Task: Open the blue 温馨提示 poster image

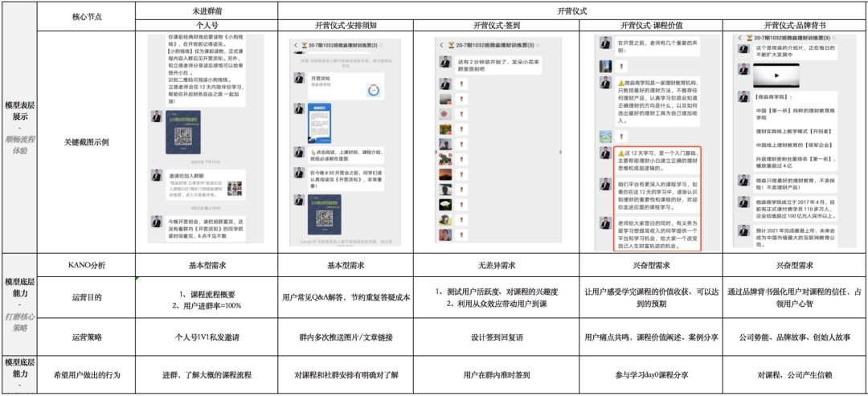Action: [319, 122]
